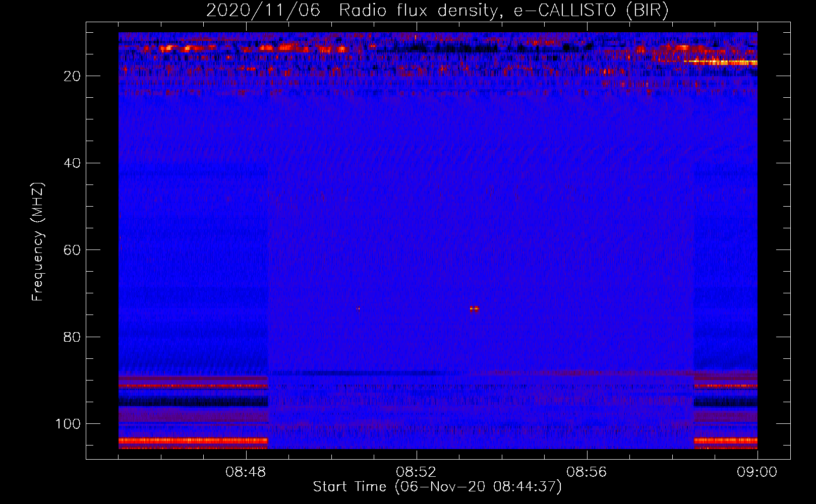Click the "80" frequency tick label

(x=72, y=337)
